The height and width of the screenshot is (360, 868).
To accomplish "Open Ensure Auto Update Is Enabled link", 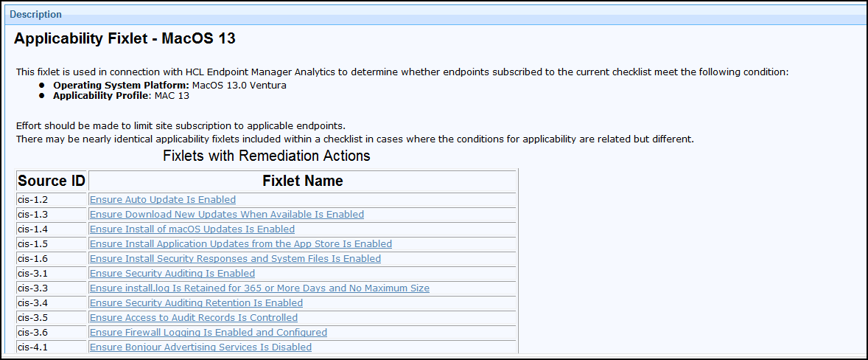I will point(163,199).
